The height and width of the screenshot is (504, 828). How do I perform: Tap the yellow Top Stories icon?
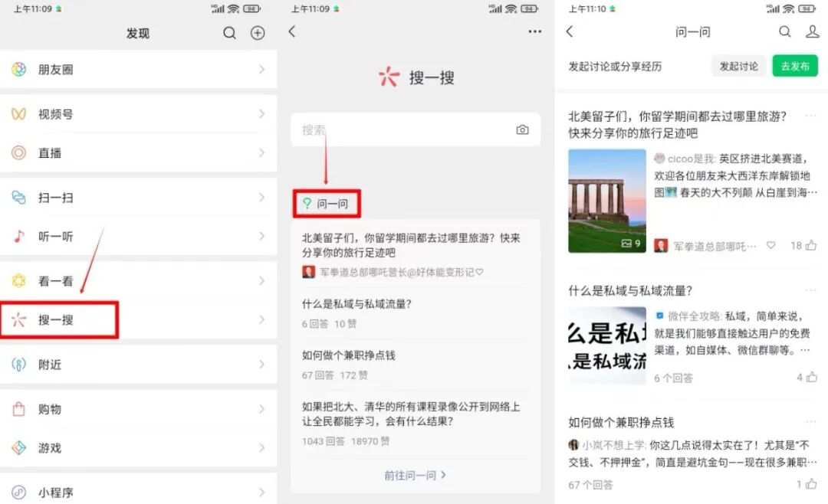[x=19, y=281]
